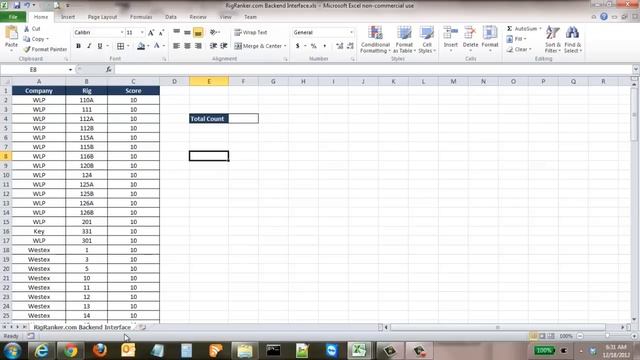Open the Font name dropdown
640x360 pixels.
point(122,33)
